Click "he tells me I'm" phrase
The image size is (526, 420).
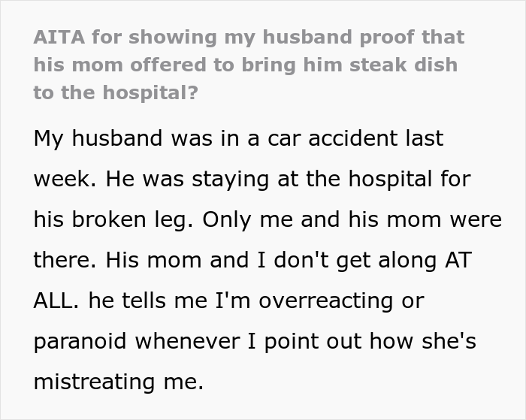[x=169, y=301]
